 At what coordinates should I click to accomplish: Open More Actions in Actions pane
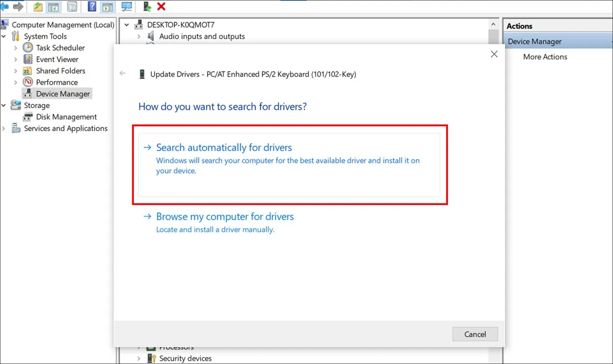point(545,57)
